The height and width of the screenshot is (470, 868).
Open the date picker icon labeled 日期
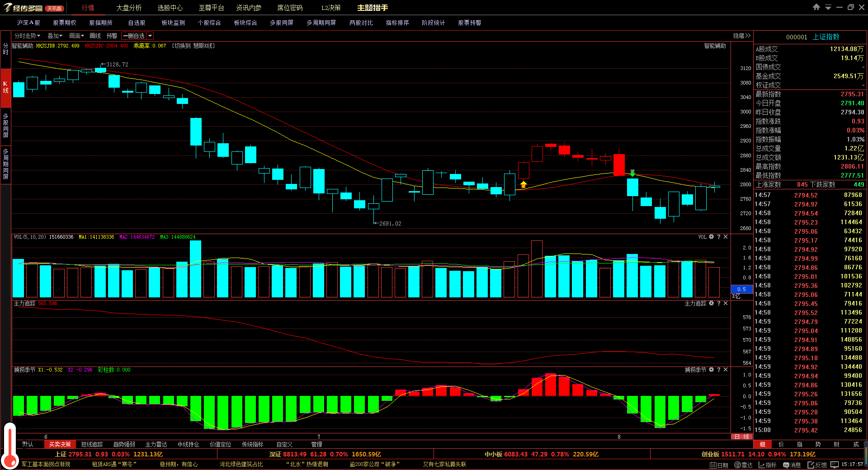[x=719, y=465]
